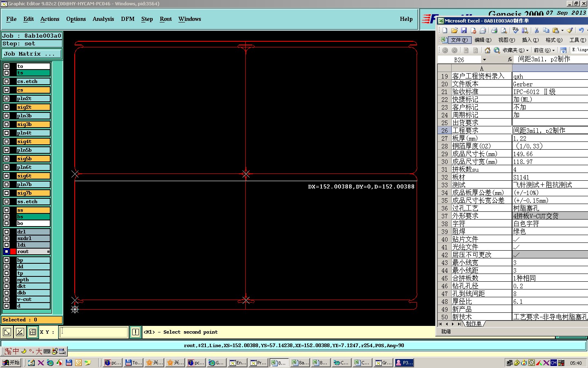Open the Rout menu

click(x=165, y=19)
